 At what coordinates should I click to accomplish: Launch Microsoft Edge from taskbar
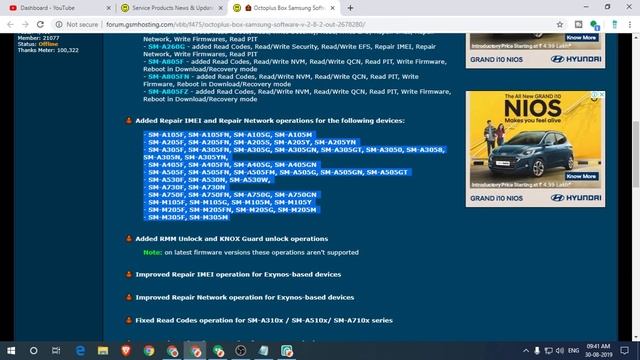tap(80, 351)
